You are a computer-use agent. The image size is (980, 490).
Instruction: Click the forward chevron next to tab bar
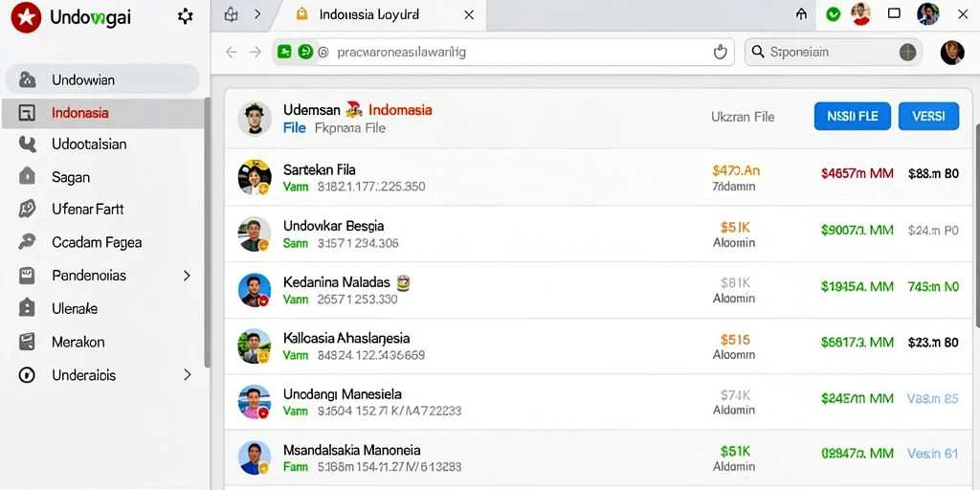point(256,14)
